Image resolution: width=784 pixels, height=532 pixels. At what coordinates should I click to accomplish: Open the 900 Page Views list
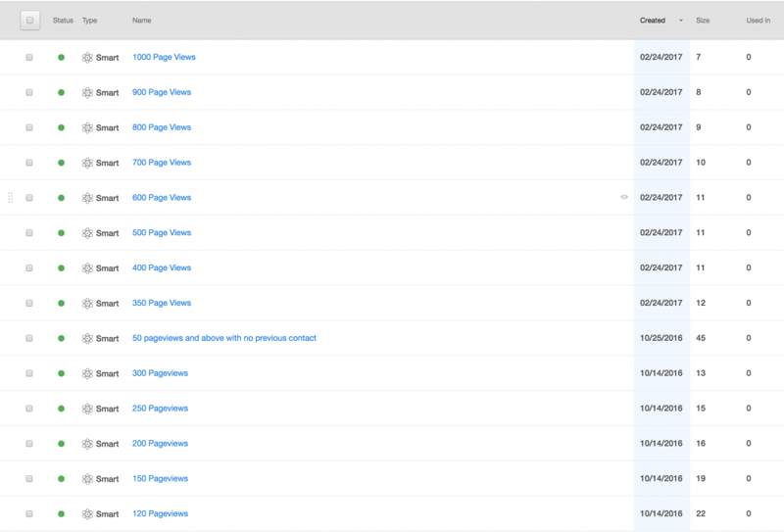pyautogui.click(x=162, y=92)
